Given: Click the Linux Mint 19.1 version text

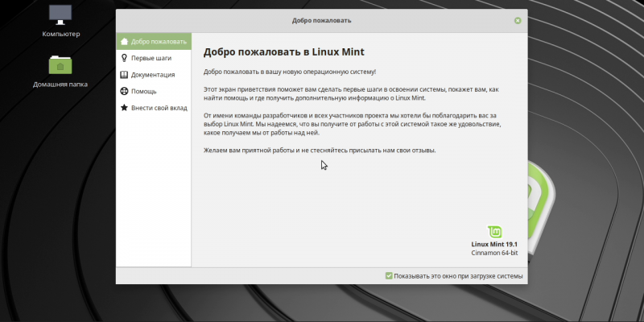Looking at the screenshot, I should point(493,244).
